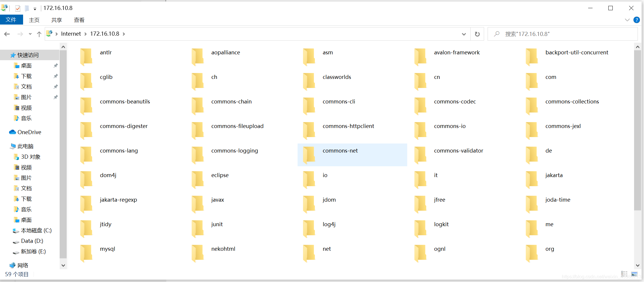Select the commons-collections folder name
644x282 pixels.
coord(572,101)
